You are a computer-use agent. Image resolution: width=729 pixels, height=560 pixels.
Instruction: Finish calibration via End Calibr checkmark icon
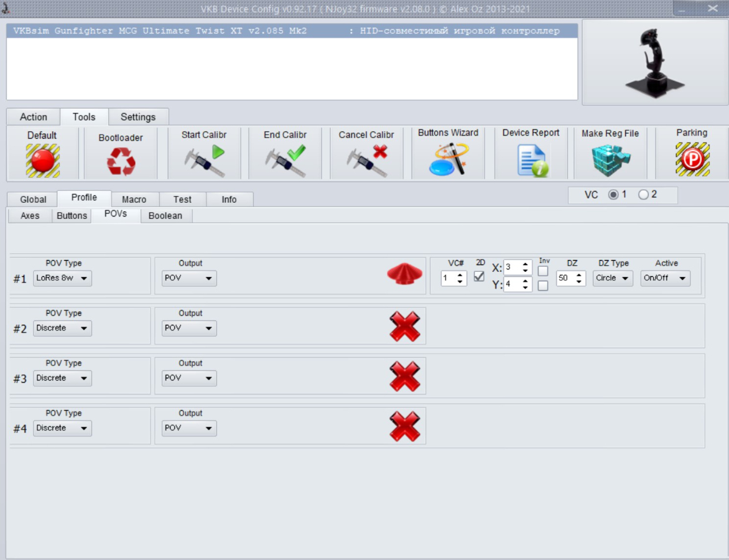point(286,161)
